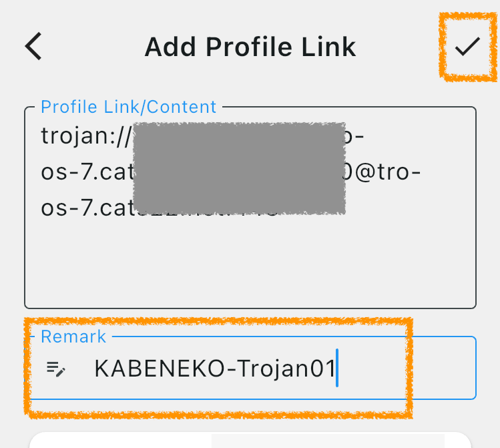
Task: Place cursor at @tro- in link text
Action: click(388, 172)
